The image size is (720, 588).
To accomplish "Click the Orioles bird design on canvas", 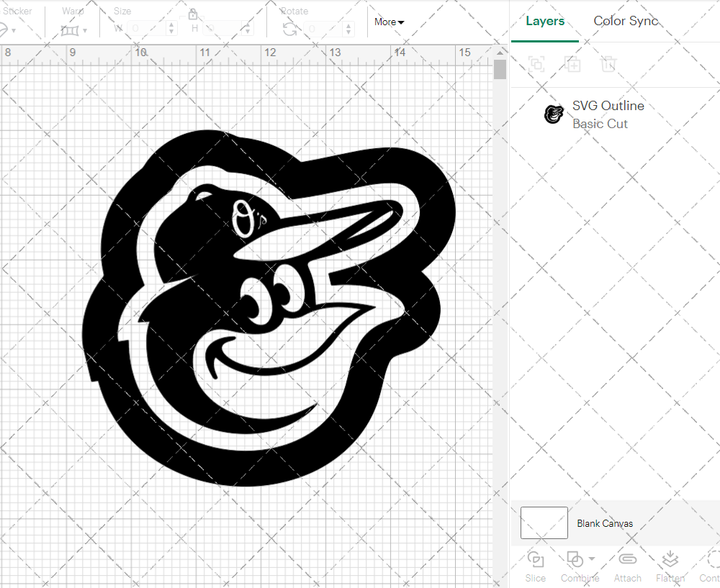I will click(x=266, y=309).
